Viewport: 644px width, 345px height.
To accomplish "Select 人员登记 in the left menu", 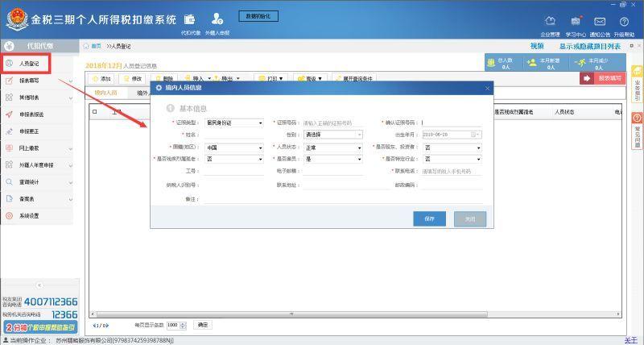I will 29,63.
